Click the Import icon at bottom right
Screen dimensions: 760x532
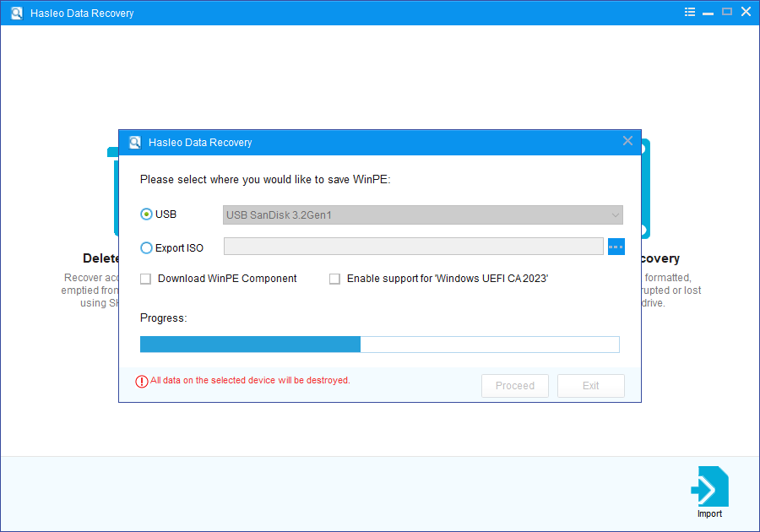point(709,488)
